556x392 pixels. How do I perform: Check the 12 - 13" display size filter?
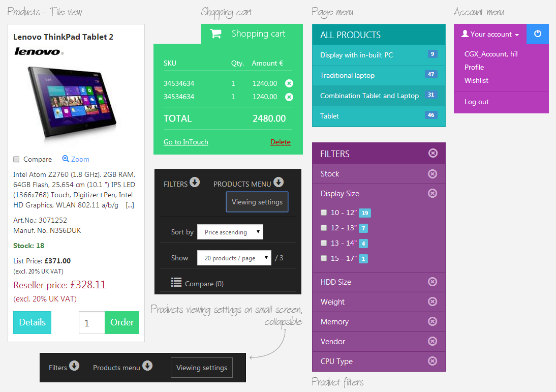(x=324, y=228)
